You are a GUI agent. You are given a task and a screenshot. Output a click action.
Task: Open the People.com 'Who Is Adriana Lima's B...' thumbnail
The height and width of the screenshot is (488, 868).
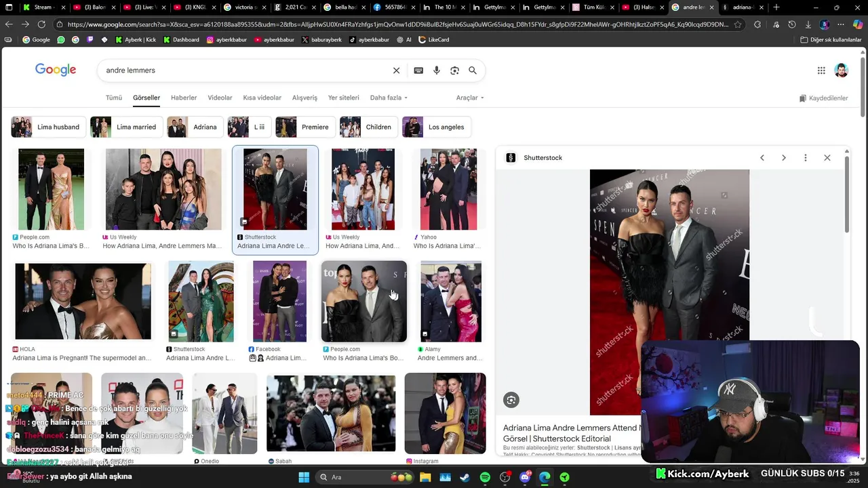coord(52,189)
